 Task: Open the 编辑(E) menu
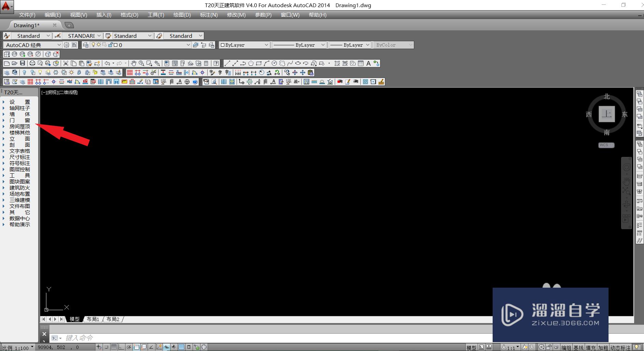pos(53,15)
